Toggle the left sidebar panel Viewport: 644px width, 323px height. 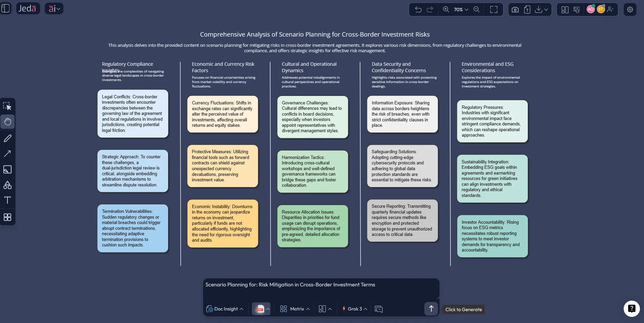tap(6, 8)
